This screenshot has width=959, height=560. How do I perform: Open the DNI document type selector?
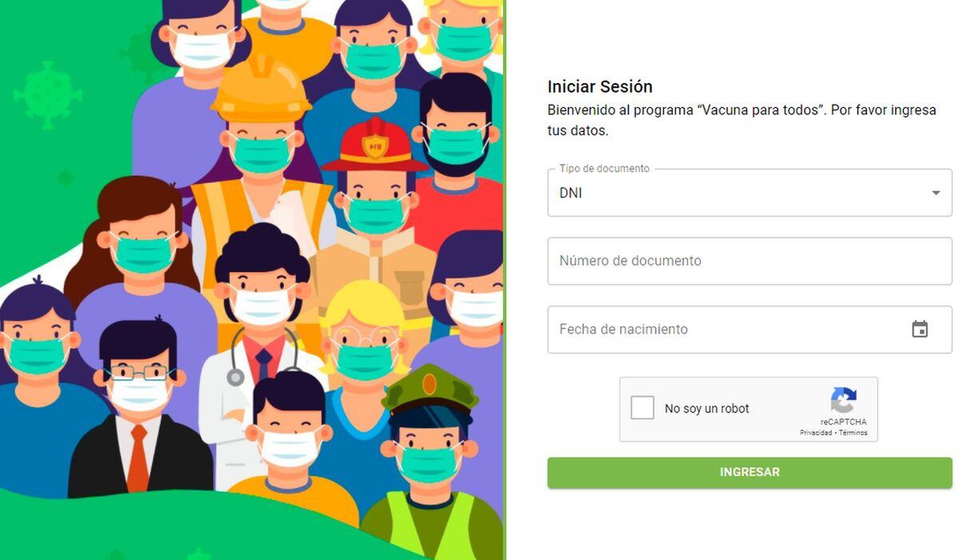750,193
